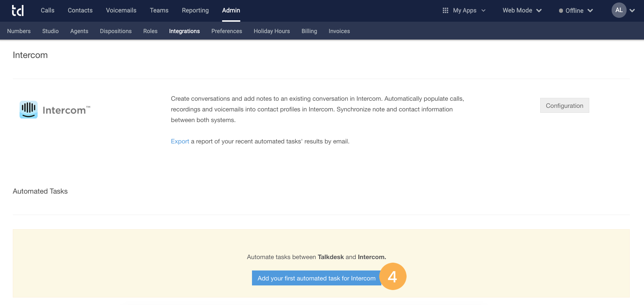Open the Billing section
The width and height of the screenshot is (644, 305).
click(309, 31)
